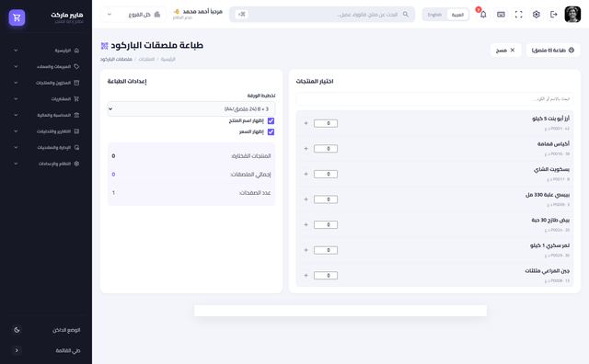Open the user profile avatar
This screenshot has height=364, width=589.
click(x=572, y=15)
